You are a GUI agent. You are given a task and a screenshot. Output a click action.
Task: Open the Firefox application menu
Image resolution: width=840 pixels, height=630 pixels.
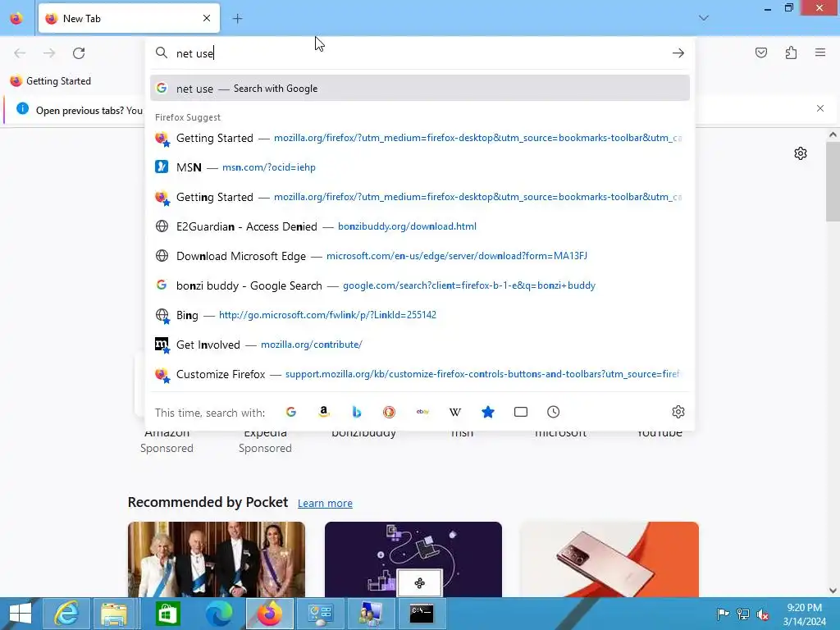(x=820, y=52)
